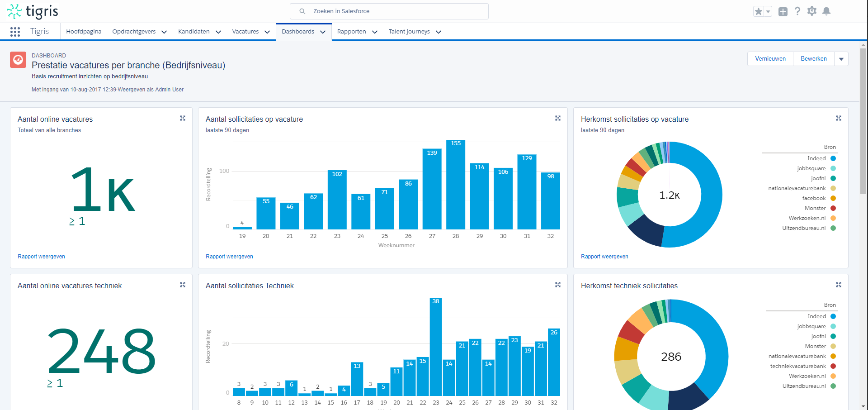Click the Bewerken button
The height and width of the screenshot is (410, 868).
point(813,59)
